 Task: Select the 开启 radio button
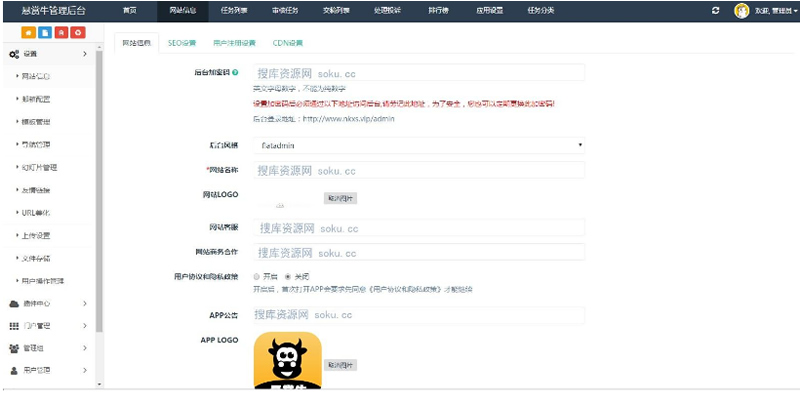pyautogui.click(x=257, y=276)
